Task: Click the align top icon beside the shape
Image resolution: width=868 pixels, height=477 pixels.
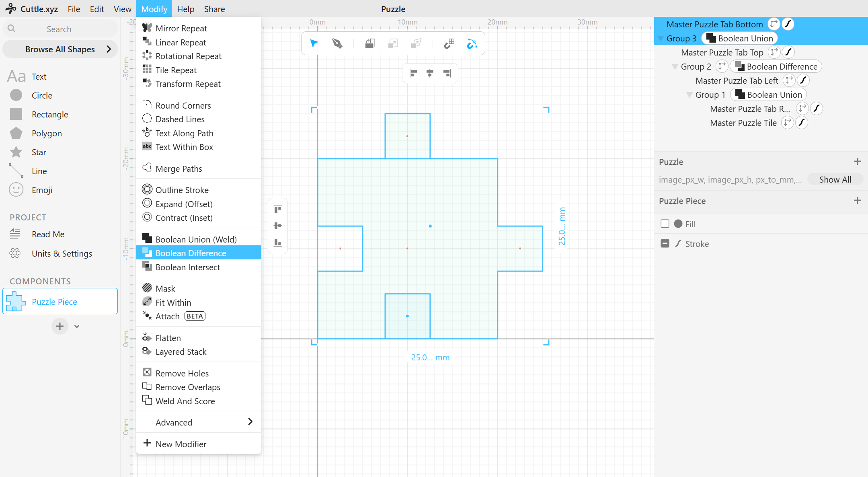Action: (x=278, y=209)
